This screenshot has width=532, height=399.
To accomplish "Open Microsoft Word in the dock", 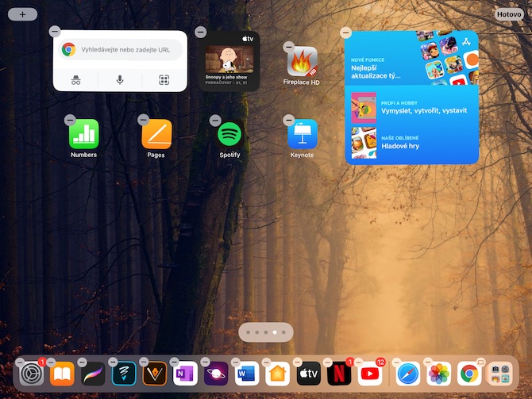I will pyautogui.click(x=247, y=374).
